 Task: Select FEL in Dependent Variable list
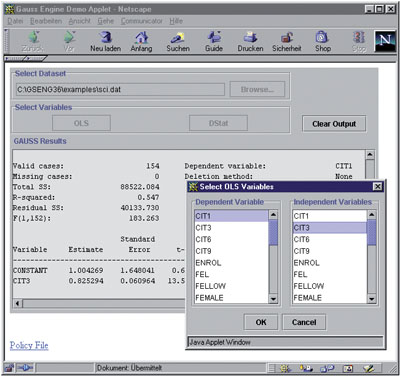231,274
